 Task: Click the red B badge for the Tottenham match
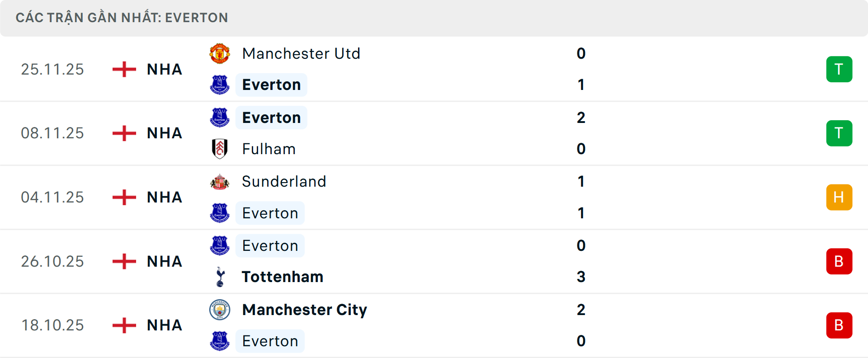point(840,261)
